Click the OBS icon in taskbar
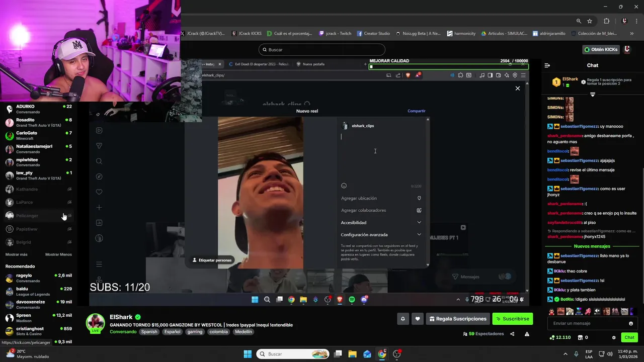 (x=397, y=354)
